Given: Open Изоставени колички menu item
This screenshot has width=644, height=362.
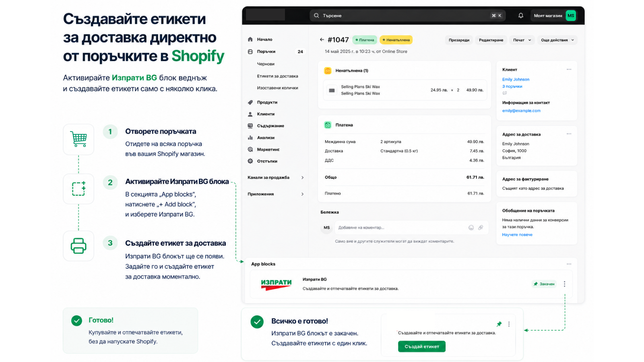Looking at the screenshot, I should (x=278, y=88).
